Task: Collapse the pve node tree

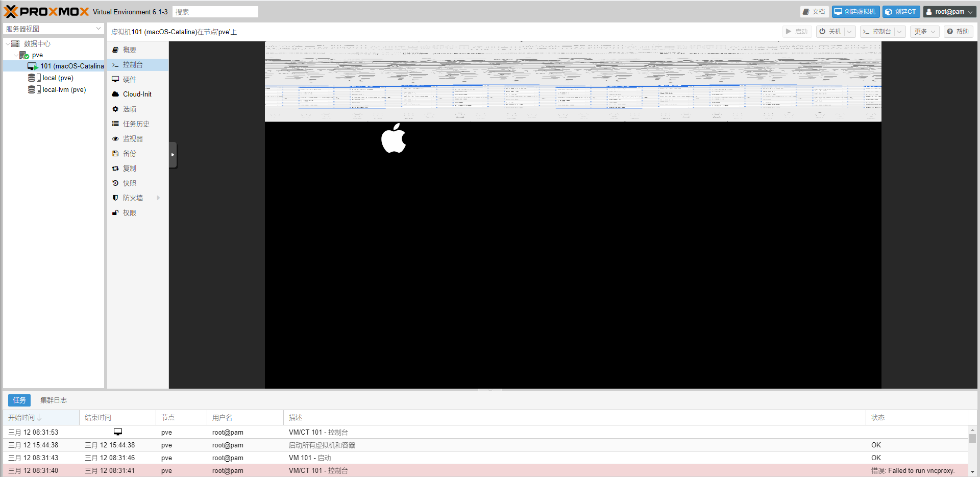Action: click(x=16, y=55)
